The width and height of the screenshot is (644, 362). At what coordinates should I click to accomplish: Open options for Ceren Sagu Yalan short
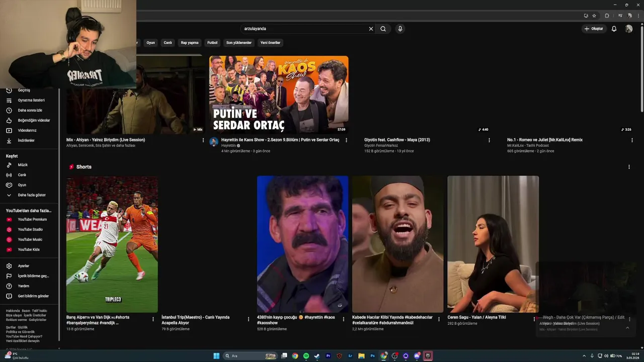coord(534,319)
